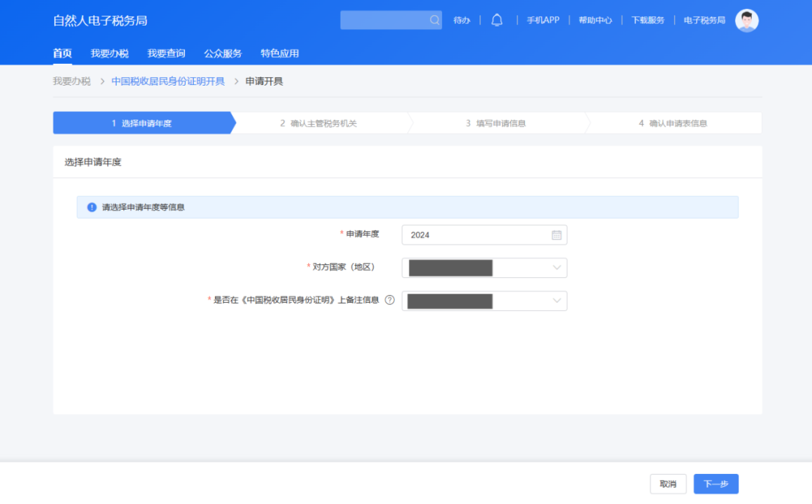This screenshot has width=812, height=504.
Task: Click 帮助中心 link in header
Action: pos(595,20)
